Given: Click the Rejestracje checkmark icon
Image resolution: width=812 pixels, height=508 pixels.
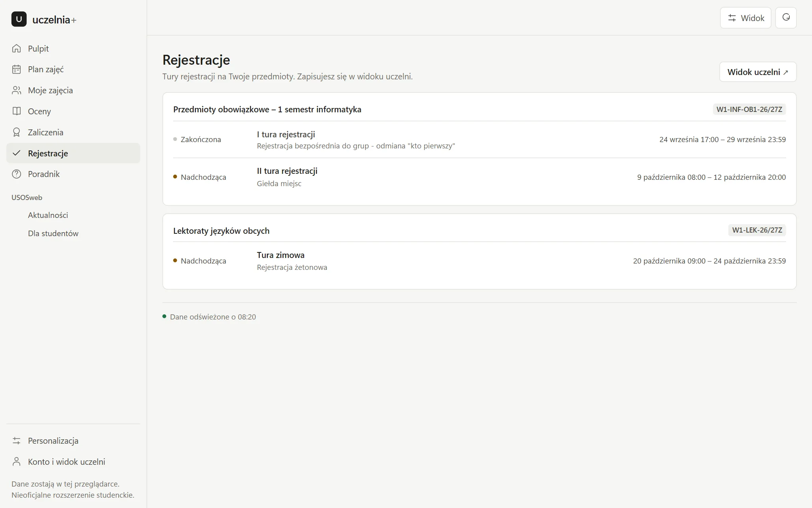Looking at the screenshot, I should [16, 153].
